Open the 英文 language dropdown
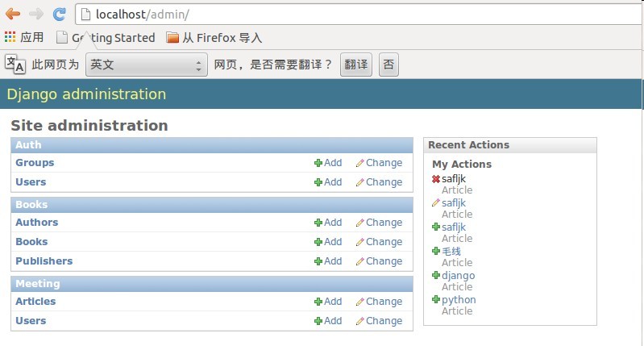644x346 pixels. coord(146,65)
